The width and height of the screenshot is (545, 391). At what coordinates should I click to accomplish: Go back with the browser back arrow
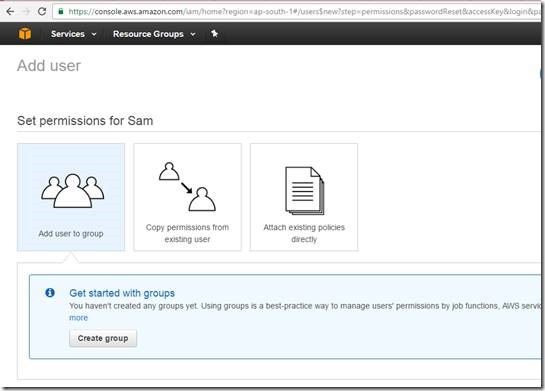pyautogui.click(x=10, y=11)
